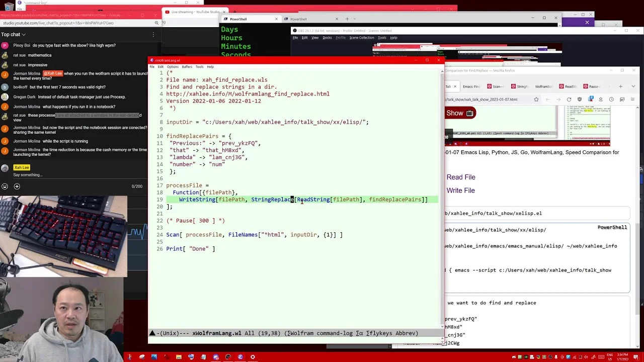Switch to ReadString tab in Firefox

(x=569, y=86)
